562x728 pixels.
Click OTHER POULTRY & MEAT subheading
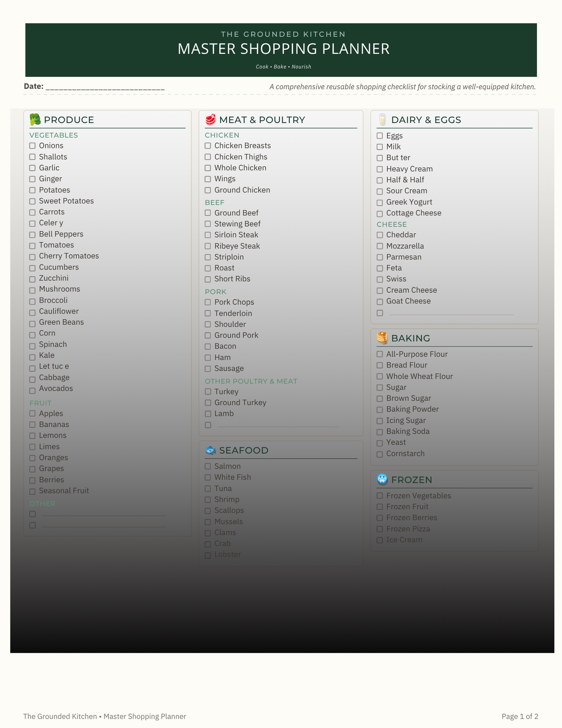point(251,381)
